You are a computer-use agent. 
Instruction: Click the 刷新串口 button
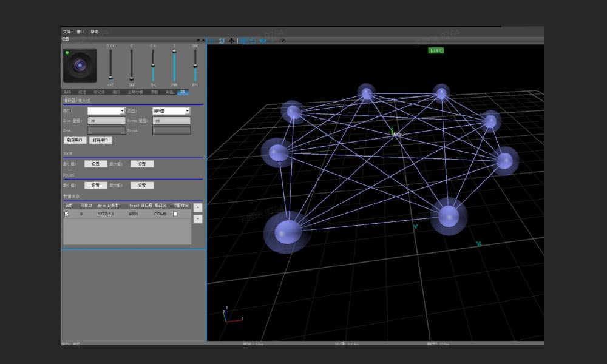click(x=75, y=140)
